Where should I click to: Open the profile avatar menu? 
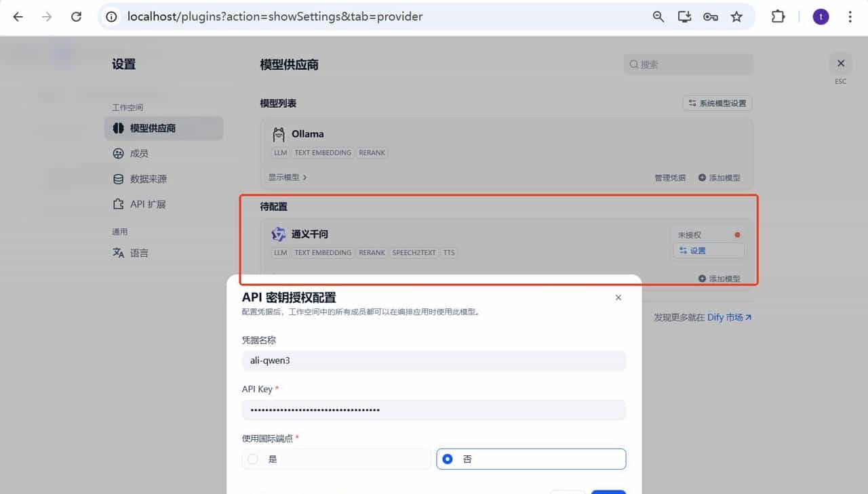coord(821,17)
